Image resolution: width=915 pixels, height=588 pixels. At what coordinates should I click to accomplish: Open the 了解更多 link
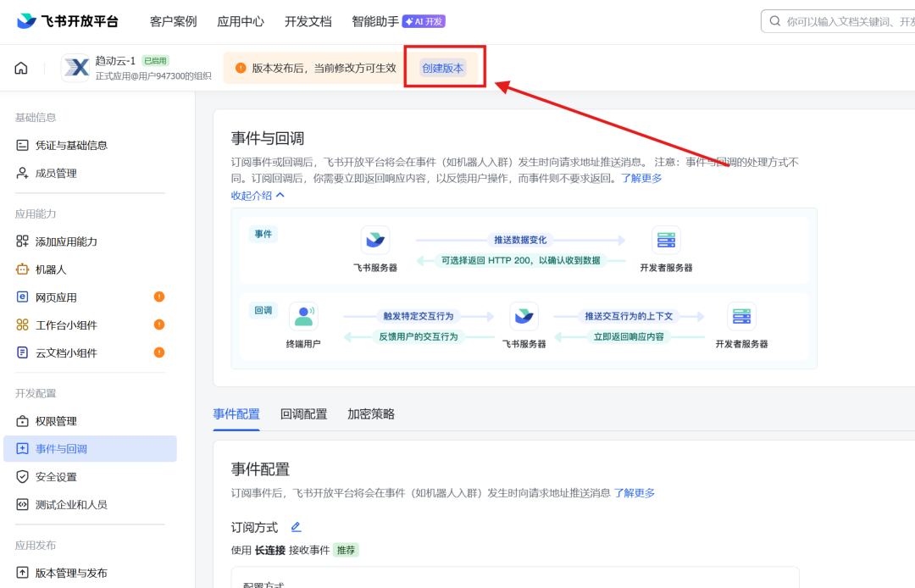tap(643, 178)
